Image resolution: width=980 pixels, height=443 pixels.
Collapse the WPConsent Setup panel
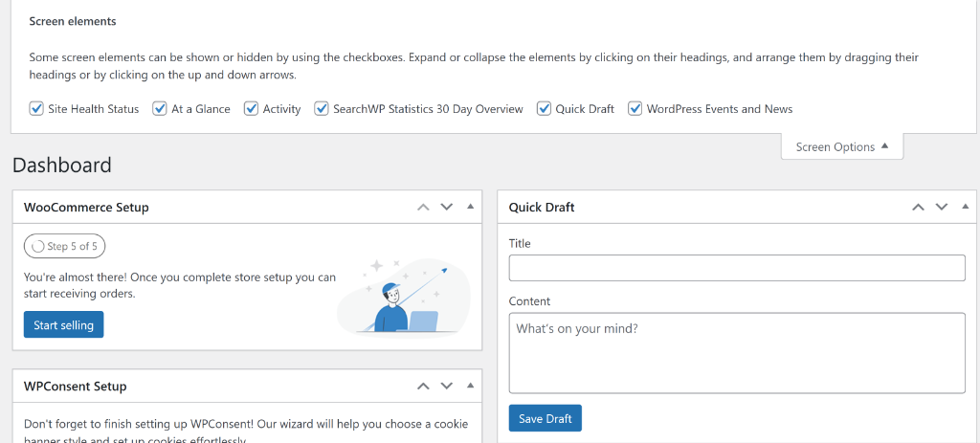click(471, 387)
